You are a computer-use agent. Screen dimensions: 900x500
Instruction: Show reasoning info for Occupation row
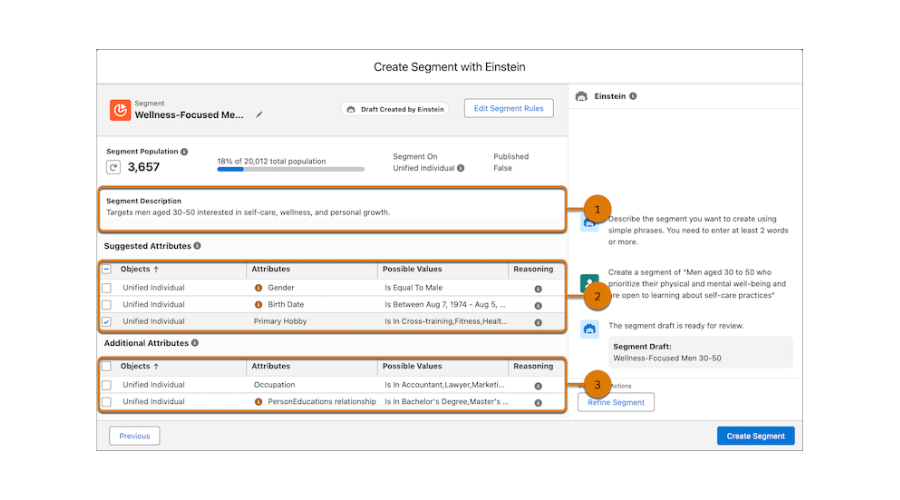538,386
